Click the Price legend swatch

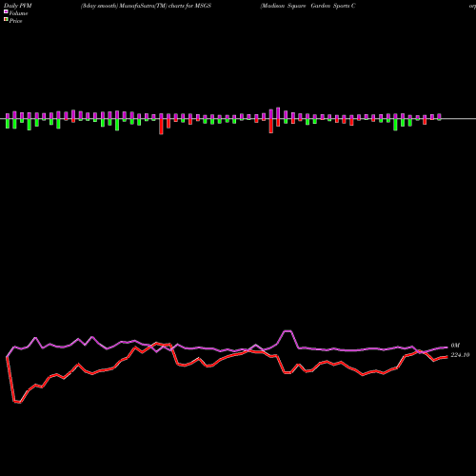point(6,20)
